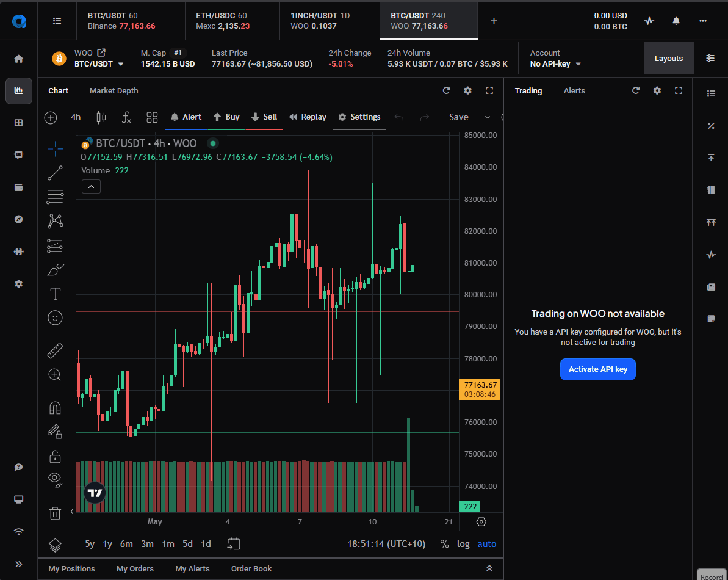Screen dimensions: 728x580
Task: Hide all drawings with eye icon
Action: 55,480
